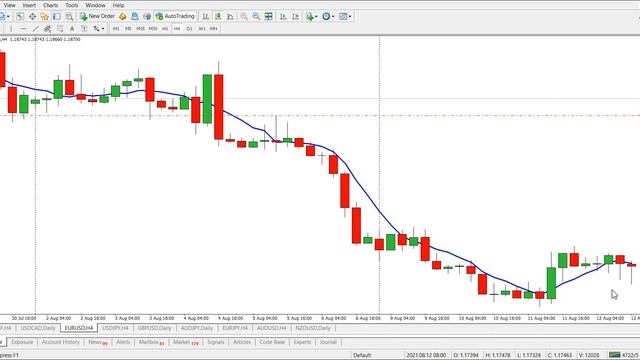
Task: Open the Help menu
Action: 118,5
